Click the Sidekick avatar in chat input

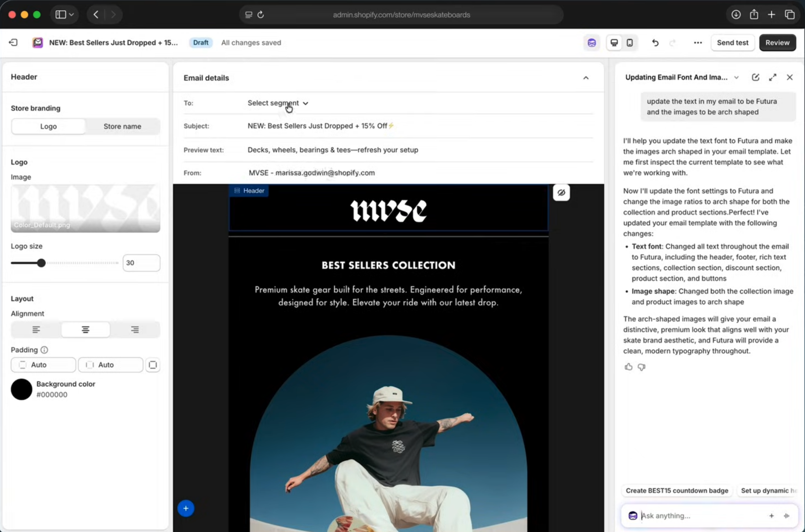633,516
